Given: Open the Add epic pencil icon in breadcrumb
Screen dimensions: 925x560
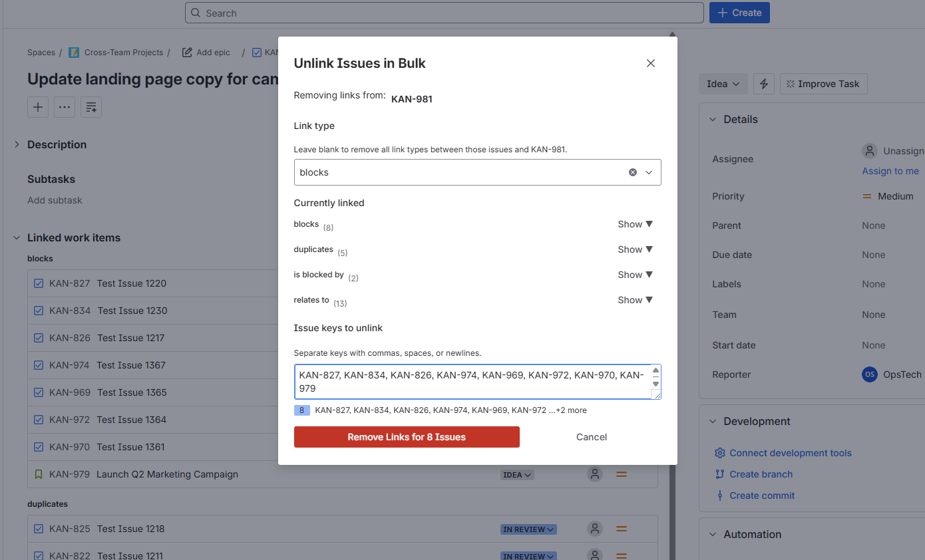Looking at the screenshot, I should point(187,52).
